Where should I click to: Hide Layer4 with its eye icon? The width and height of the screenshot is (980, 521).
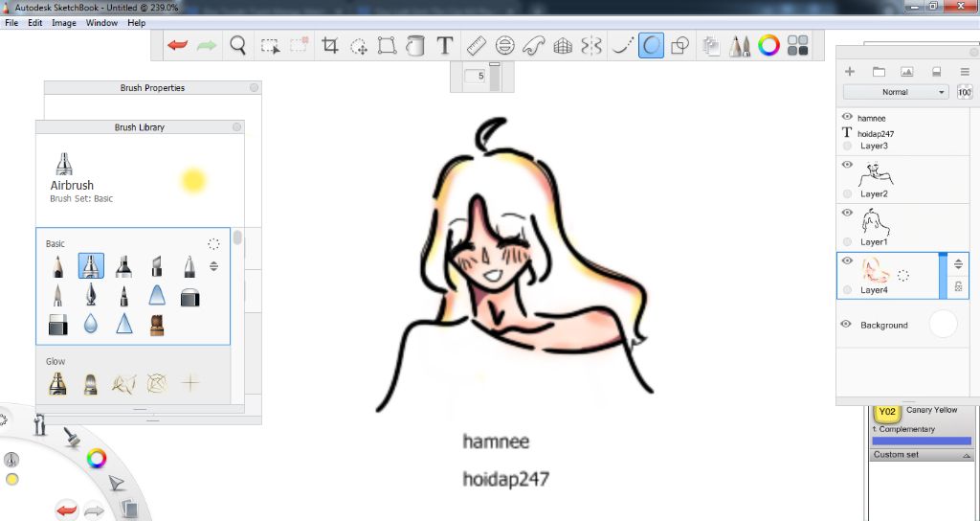pos(847,260)
